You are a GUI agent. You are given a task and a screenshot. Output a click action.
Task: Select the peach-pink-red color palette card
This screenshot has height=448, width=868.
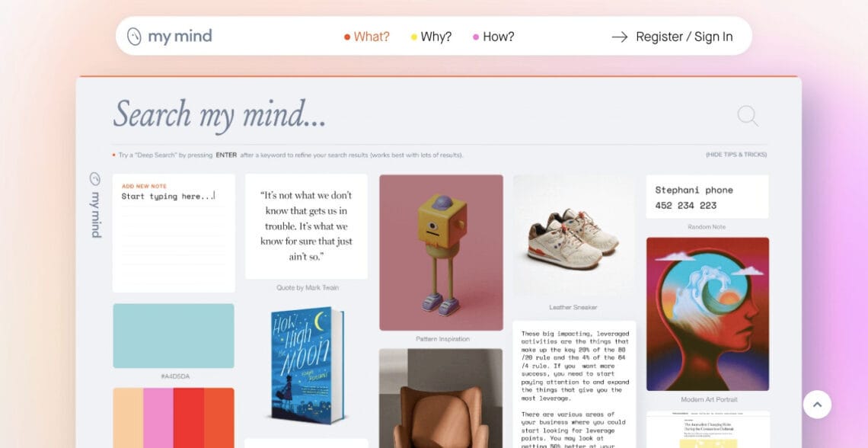pos(174,418)
